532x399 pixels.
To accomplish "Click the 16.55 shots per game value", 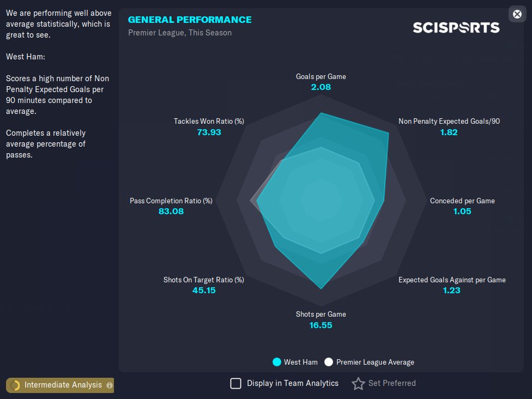I will [321, 325].
